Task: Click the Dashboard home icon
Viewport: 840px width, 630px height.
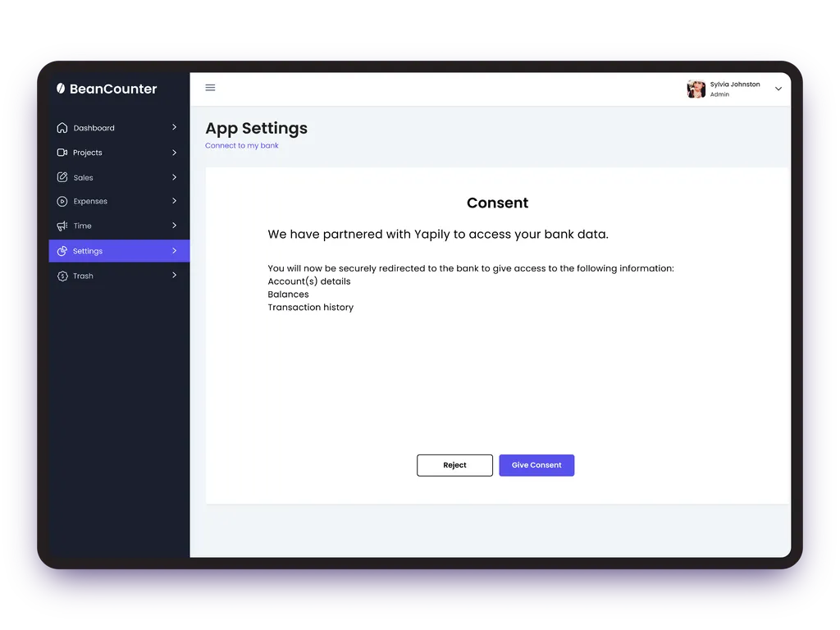Action: tap(62, 128)
